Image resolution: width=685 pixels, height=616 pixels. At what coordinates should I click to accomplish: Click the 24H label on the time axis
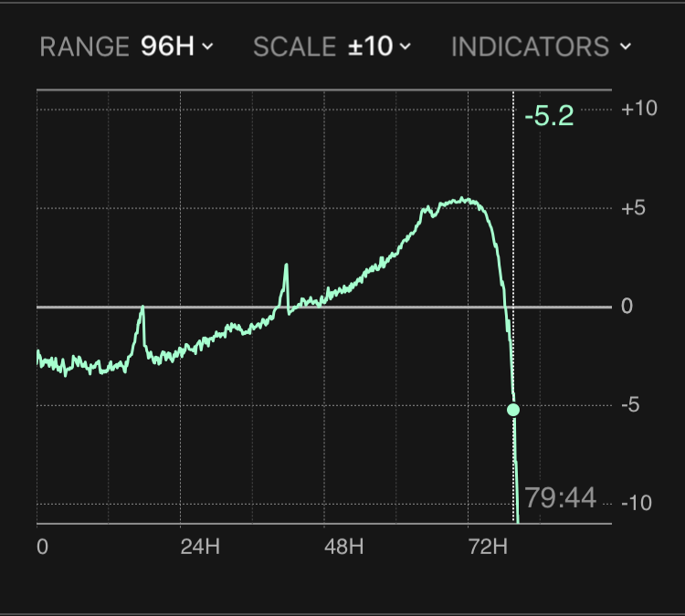tap(200, 548)
